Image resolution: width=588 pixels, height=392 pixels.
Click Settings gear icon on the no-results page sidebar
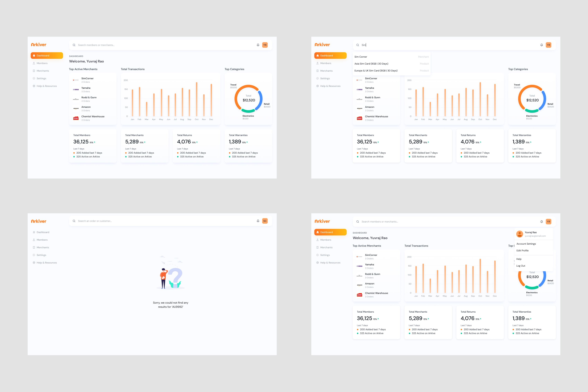coord(34,255)
